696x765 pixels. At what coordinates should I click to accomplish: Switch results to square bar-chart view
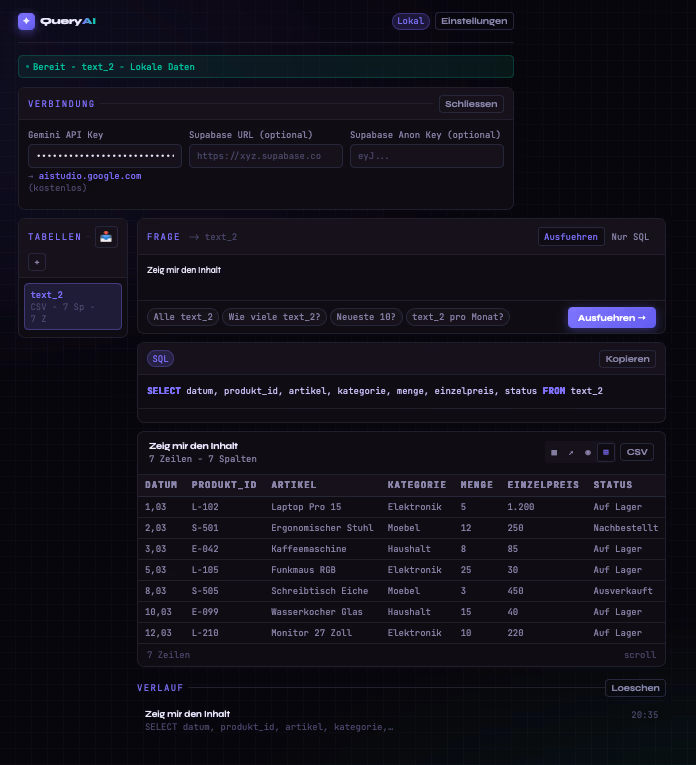[x=554, y=452]
